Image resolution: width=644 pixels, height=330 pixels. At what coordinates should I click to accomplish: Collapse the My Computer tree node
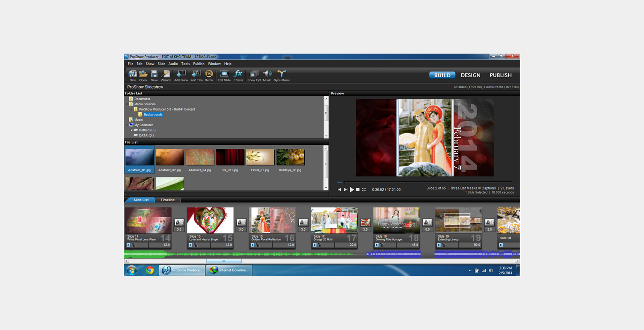pos(128,125)
